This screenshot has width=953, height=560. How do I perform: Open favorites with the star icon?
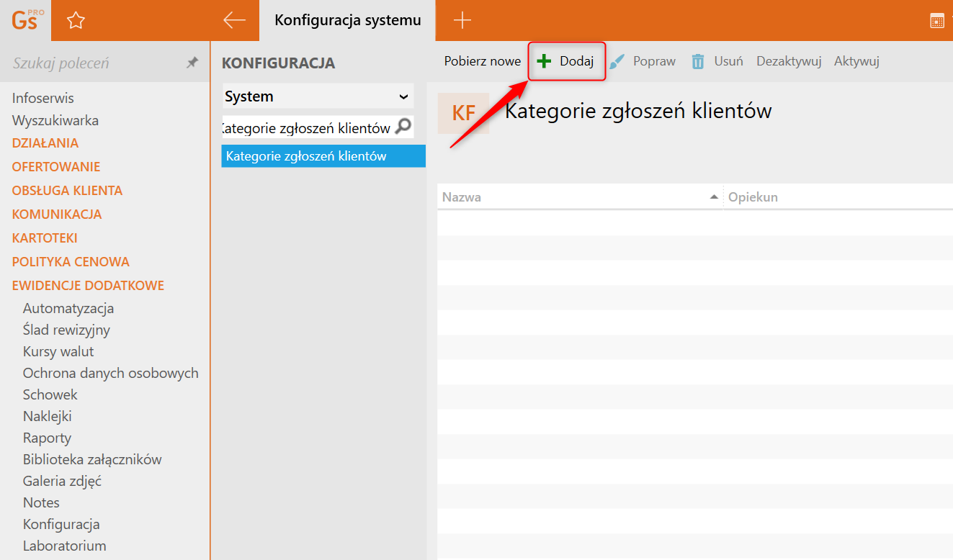(76, 21)
